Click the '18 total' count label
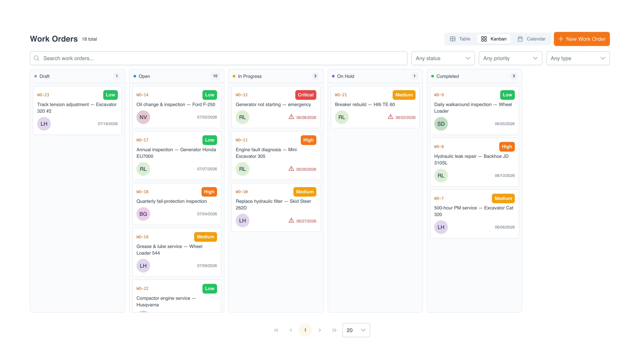 pos(89,39)
